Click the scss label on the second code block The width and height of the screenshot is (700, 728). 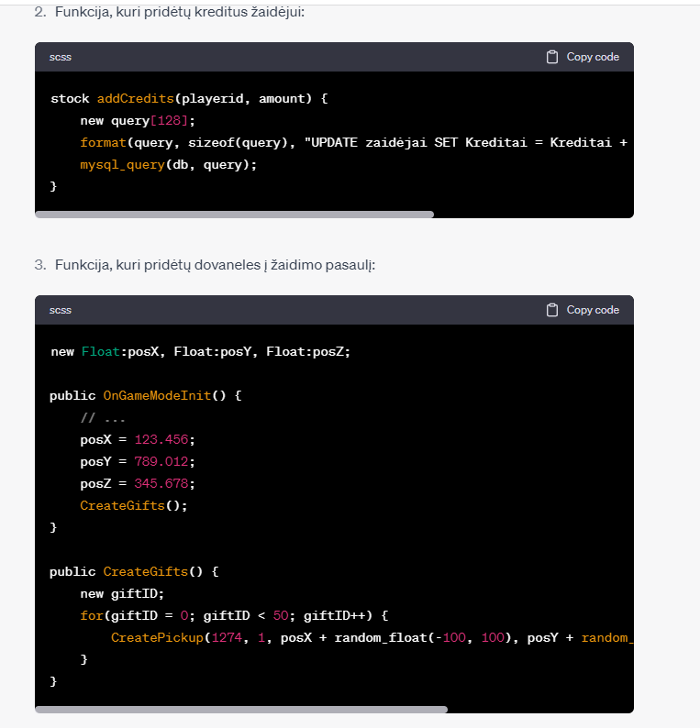click(x=61, y=310)
